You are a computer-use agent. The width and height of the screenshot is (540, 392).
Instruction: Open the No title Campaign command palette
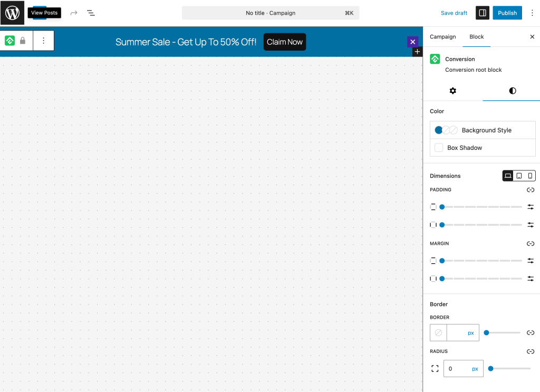[271, 13]
